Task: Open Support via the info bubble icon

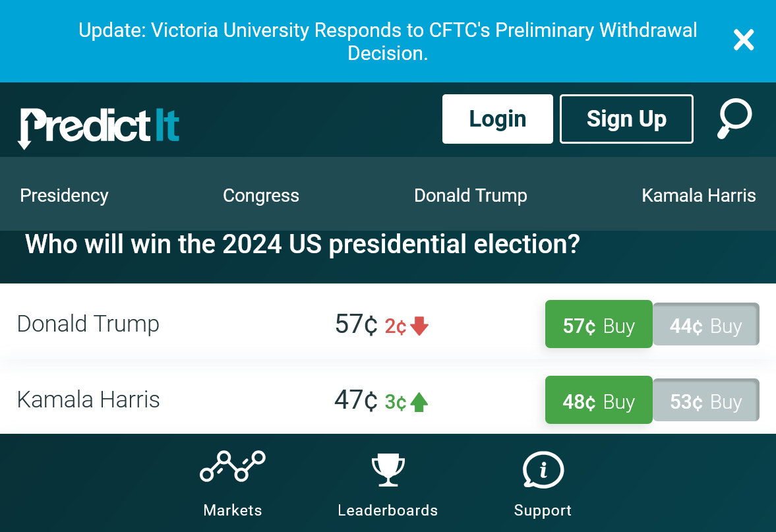Action: point(543,470)
